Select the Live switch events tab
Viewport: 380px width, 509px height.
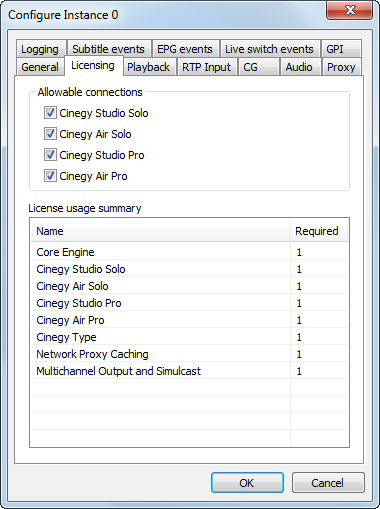(269, 49)
